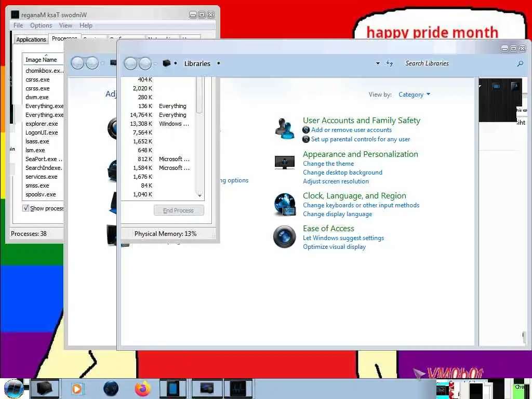Expand the breadcrumb arrow after Libraries
532x399 pixels.
pyautogui.click(x=219, y=63)
